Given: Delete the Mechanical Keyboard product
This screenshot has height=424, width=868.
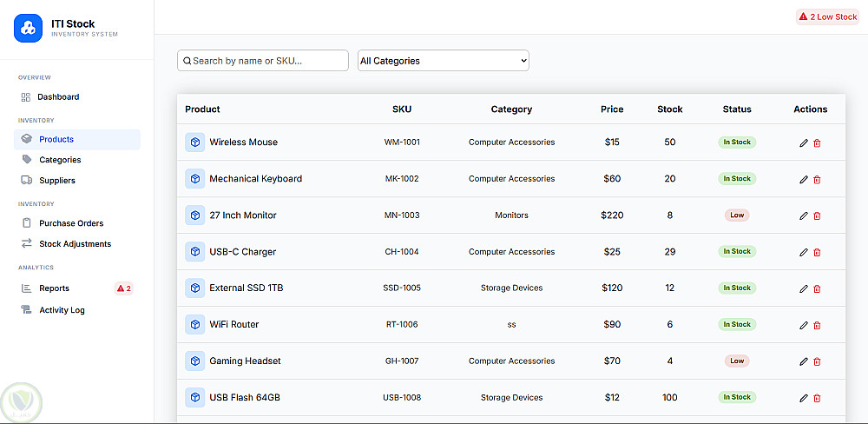Looking at the screenshot, I should click(817, 180).
